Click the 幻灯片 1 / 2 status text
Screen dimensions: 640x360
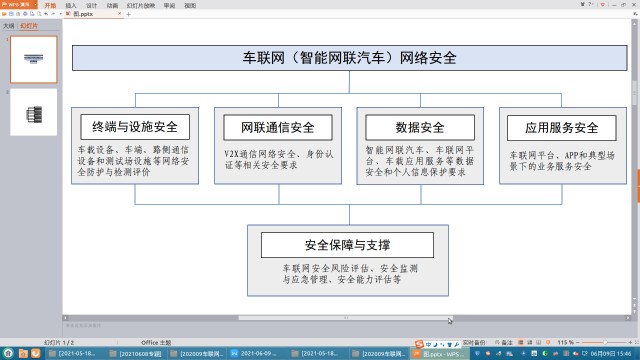(x=59, y=343)
